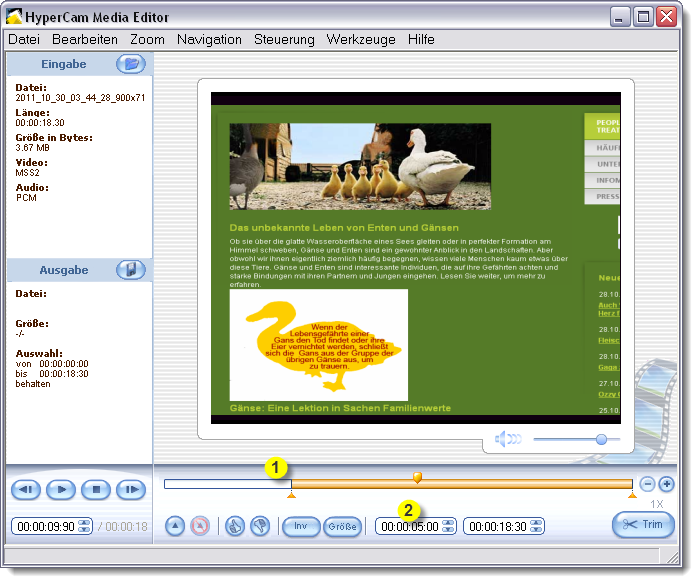Step back one frame
The width and height of the screenshot is (692, 577).
click(26, 490)
